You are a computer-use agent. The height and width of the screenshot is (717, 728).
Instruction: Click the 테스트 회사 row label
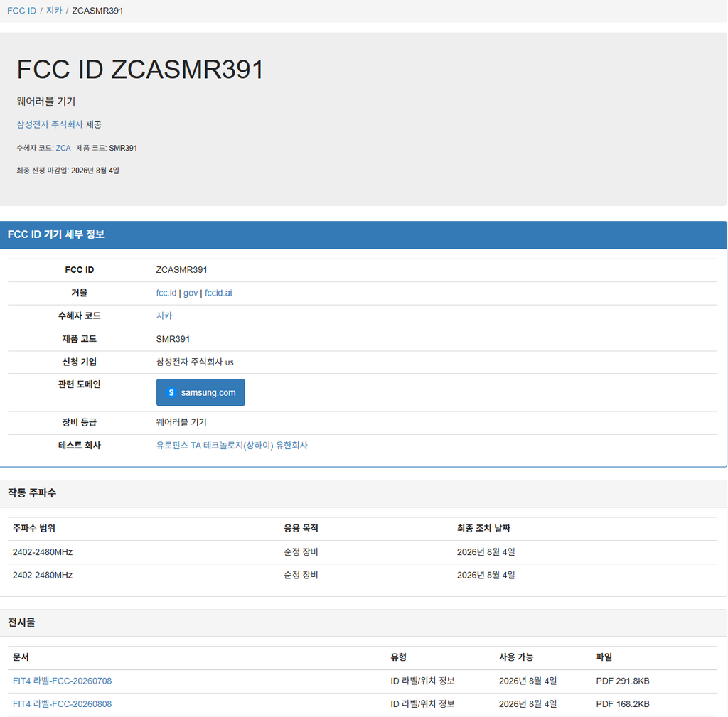pyautogui.click(x=80, y=445)
